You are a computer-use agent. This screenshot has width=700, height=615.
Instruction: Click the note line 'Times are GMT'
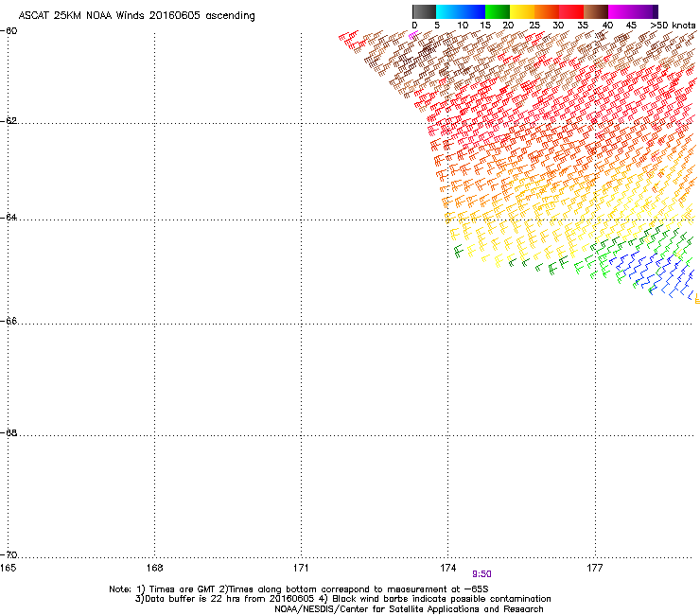tap(183, 589)
